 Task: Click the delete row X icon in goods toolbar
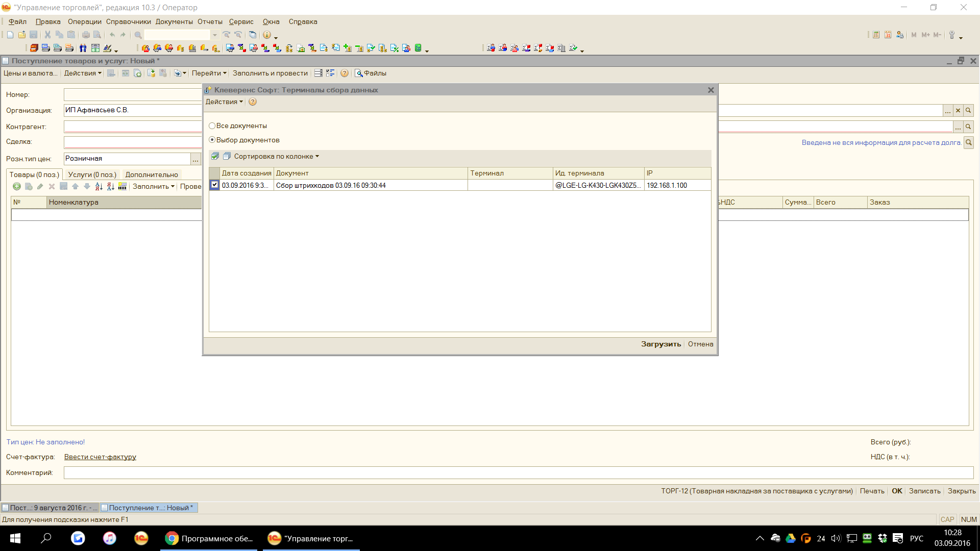click(x=52, y=186)
